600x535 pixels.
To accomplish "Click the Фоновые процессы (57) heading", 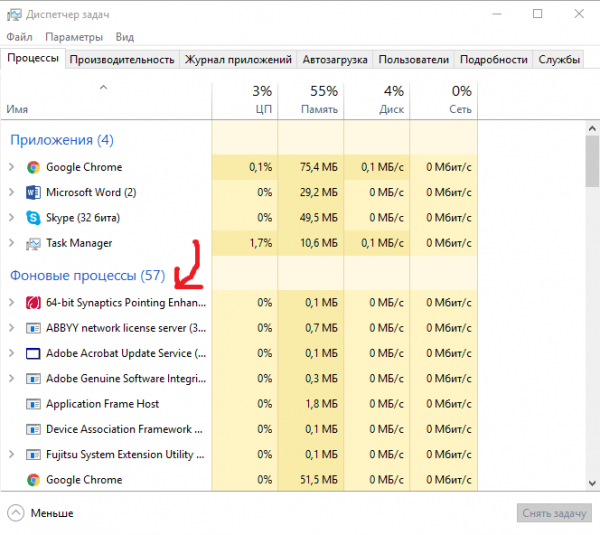I will (88, 275).
